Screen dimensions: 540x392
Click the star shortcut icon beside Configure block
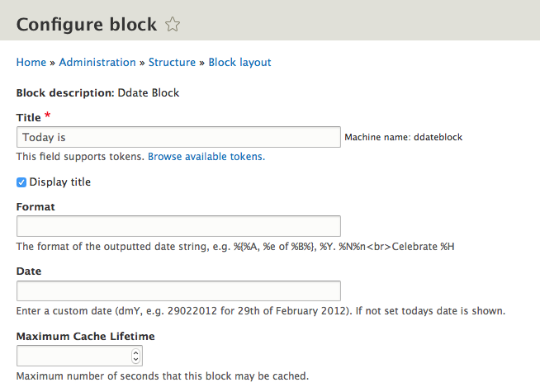click(x=173, y=25)
